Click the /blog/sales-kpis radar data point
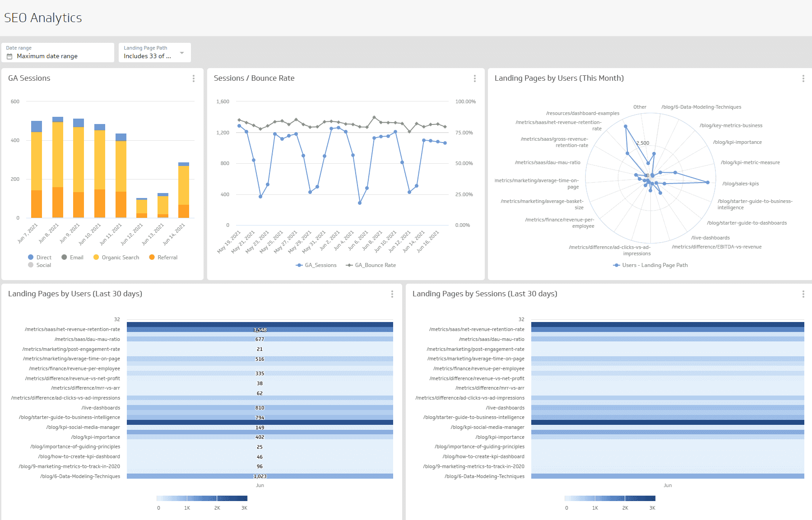 click(x=707, y=183)
